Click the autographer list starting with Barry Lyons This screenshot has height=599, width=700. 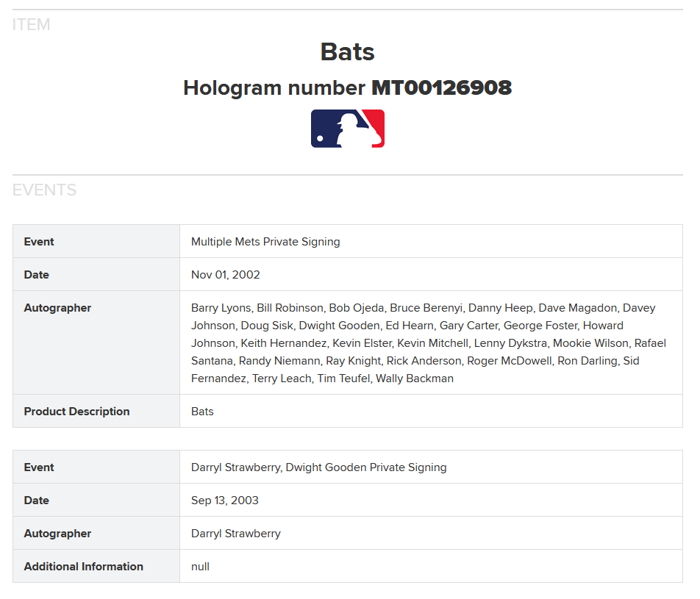click(429, 342)
